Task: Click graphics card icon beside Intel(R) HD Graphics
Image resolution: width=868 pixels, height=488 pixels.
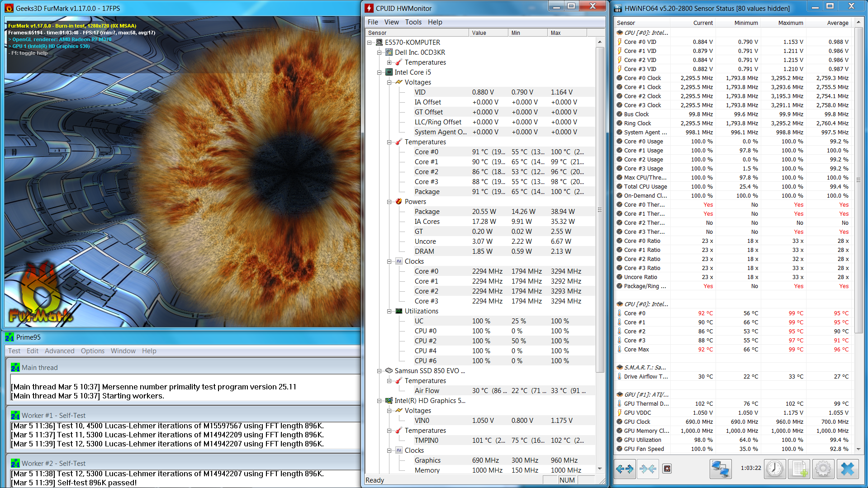Action: pos(389,401)
